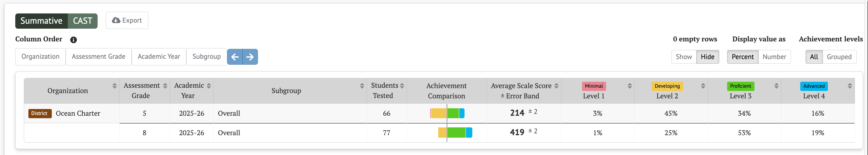The height and width of the screenshot is (155, 868).
Task: Select Subgroup in Column Order
Action: [x=207, y=57]
